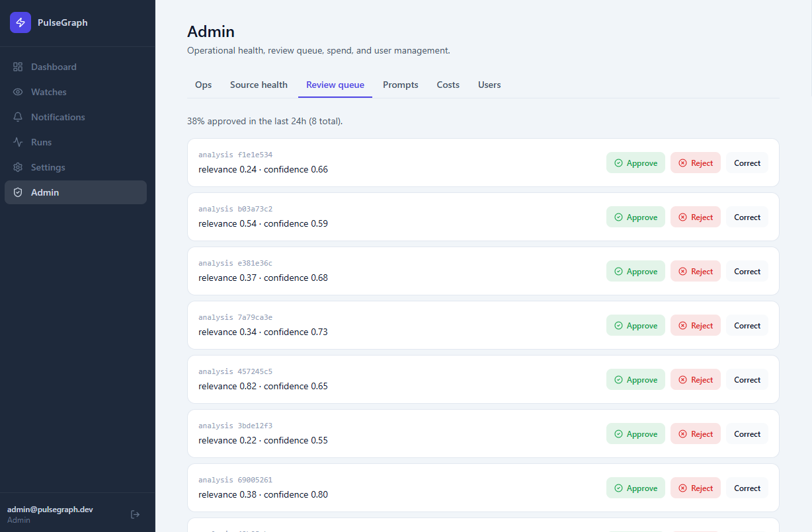The image size is (812, 532).
Task: Correct analysis 69005261
Action: coord(747,488)
